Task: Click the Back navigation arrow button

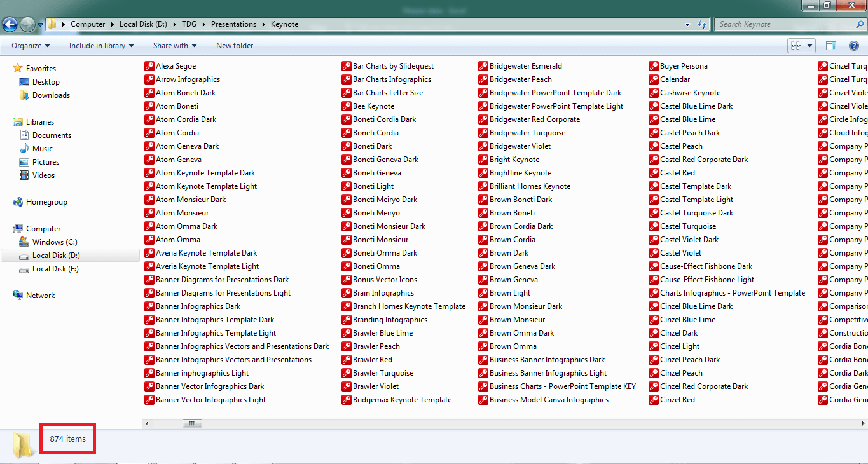Action: click(x=10, y=25)
